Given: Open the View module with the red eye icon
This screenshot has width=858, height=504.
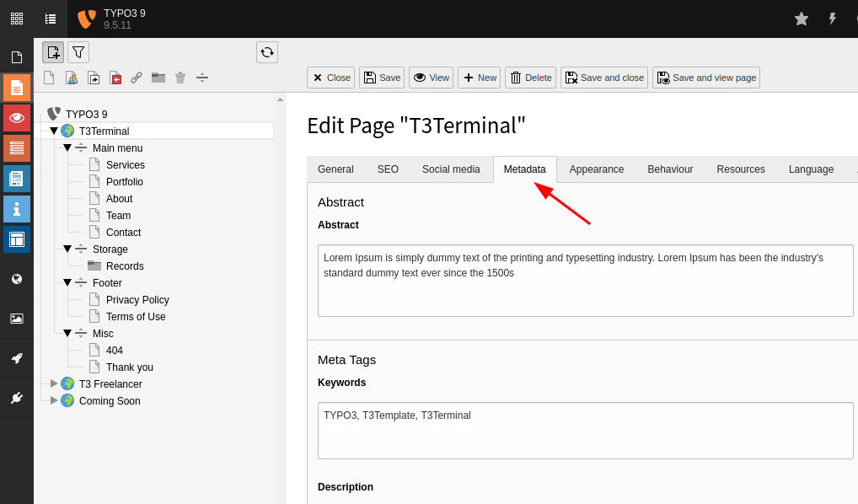Looking at the screenshot, I should click(17, 117).
